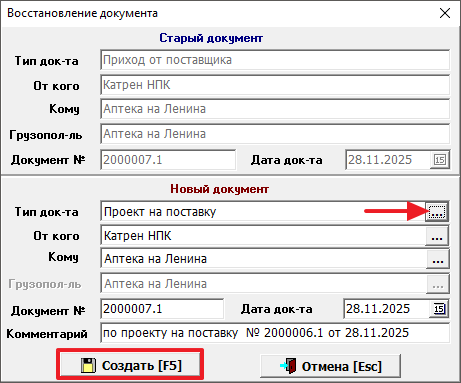This screenshot has height=383, width=461.
Task: Open document type picker in new document
Action: click(437, 212)
